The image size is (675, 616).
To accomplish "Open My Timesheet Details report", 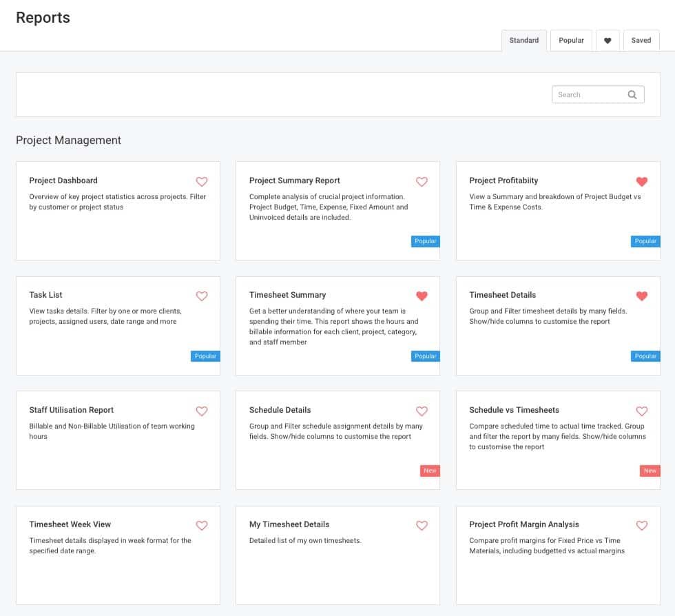I will (x=289, y=524).
